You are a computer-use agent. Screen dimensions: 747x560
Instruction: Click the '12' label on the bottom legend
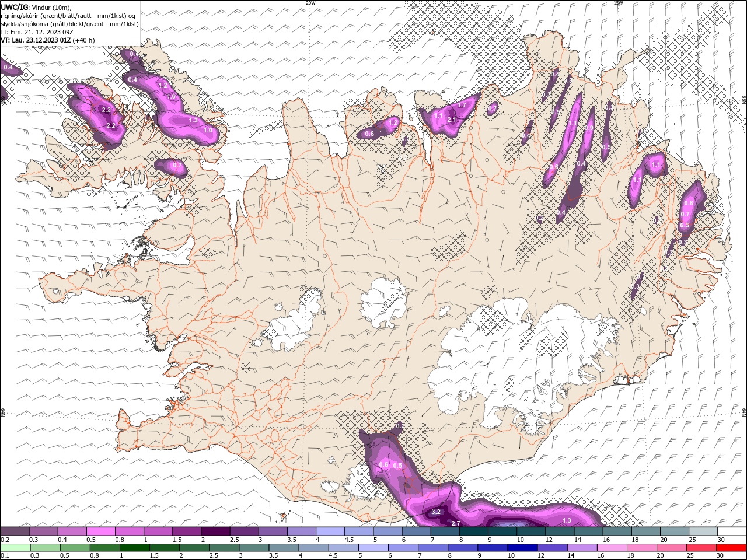tap(541, 555)
